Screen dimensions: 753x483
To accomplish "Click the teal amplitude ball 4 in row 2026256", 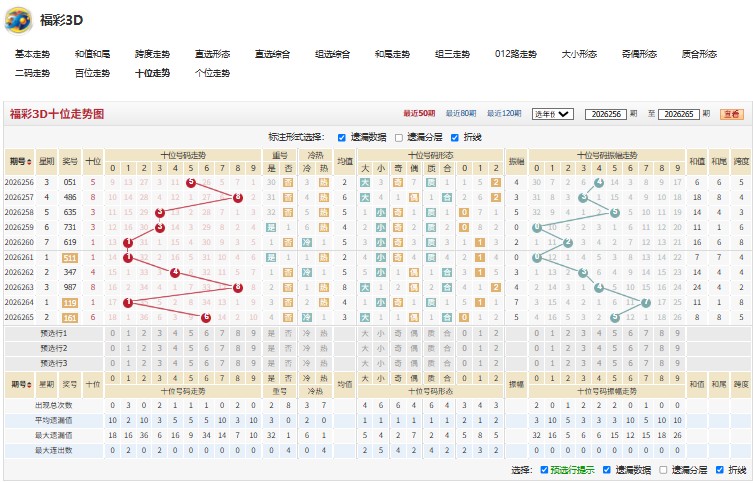I will pos(599,182).
